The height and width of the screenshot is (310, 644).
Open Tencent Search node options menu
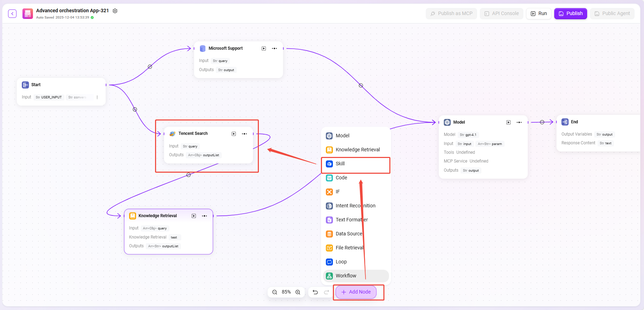[x=244, y=134]
